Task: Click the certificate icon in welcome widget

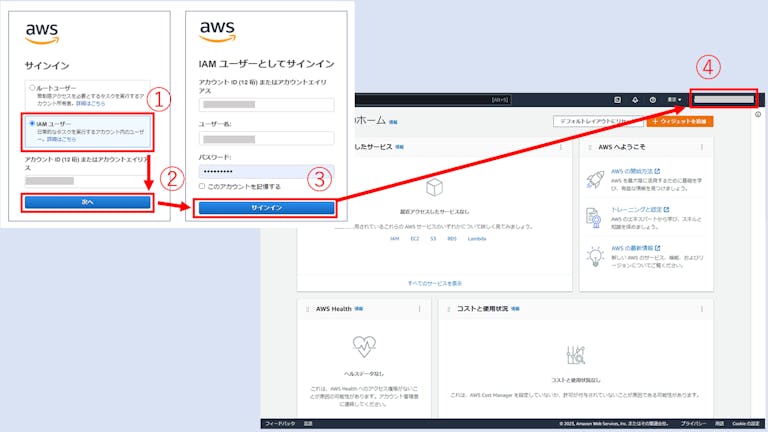Action: [594, 218]
